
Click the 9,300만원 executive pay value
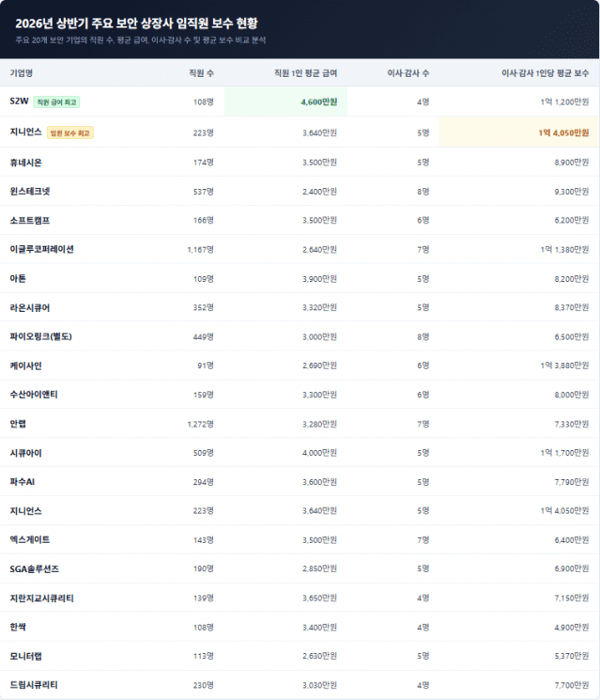(572, 192)
